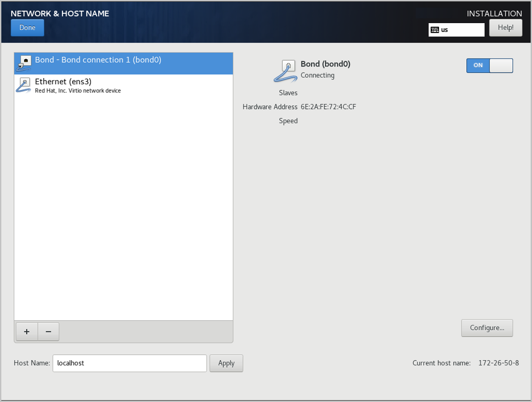The height and width of the screenshot is (402, 532).
Task: Click the minus icon to remove device
Action: (x=48, y=332)
